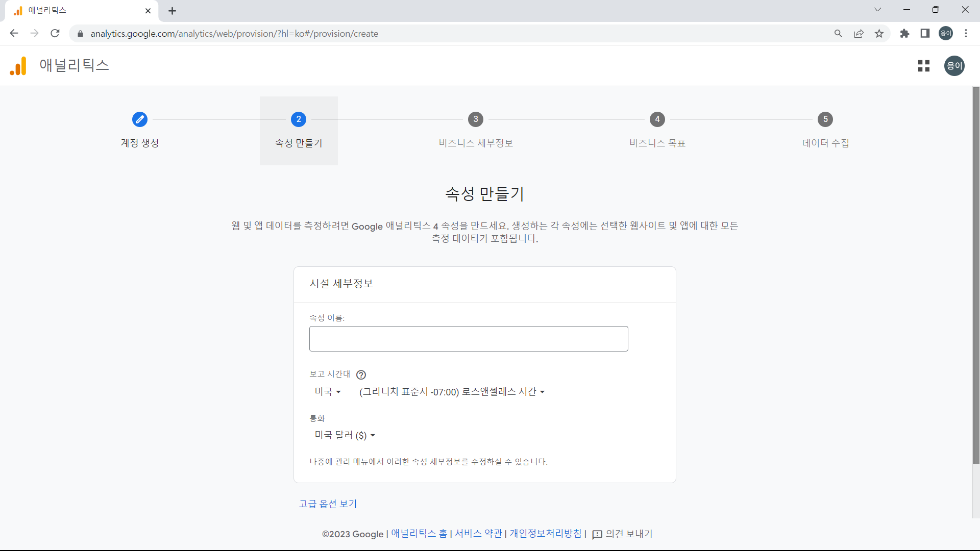Image resolution: width=980 pixels, height=551 pixels.
Task: Click the 속성 이름 input field
Action: pyautogui.click(x=468, y=338)
